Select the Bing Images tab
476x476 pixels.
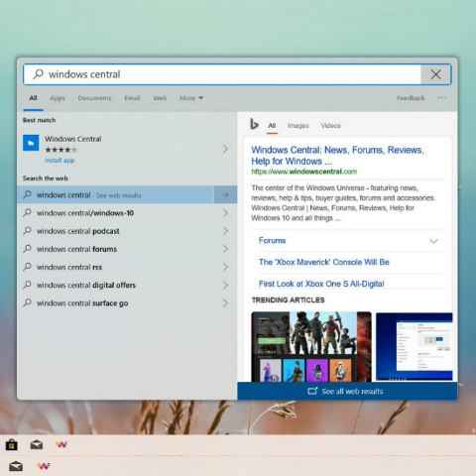(x=297, y=126)
